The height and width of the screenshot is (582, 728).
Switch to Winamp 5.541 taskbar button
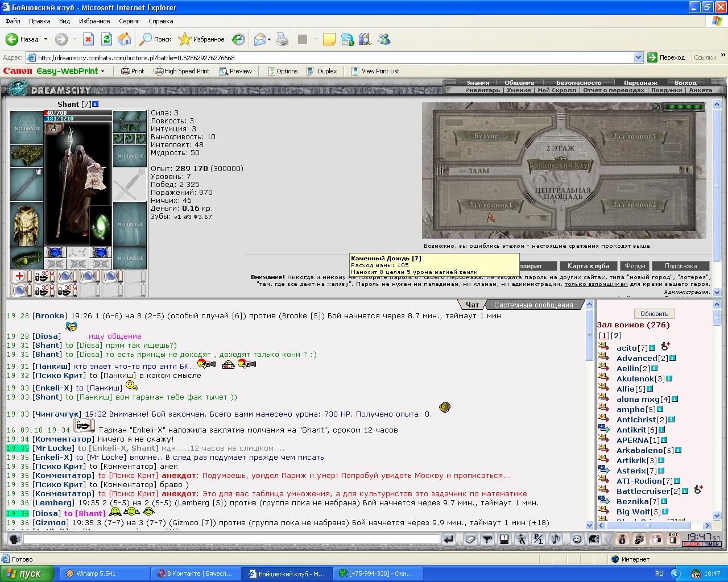click(x=105, y=573)
